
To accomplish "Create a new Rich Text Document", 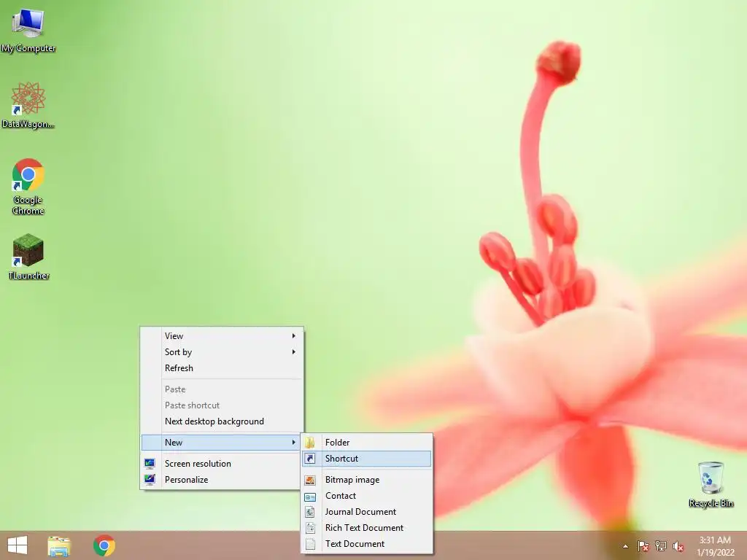I will [x=367, y=528].
